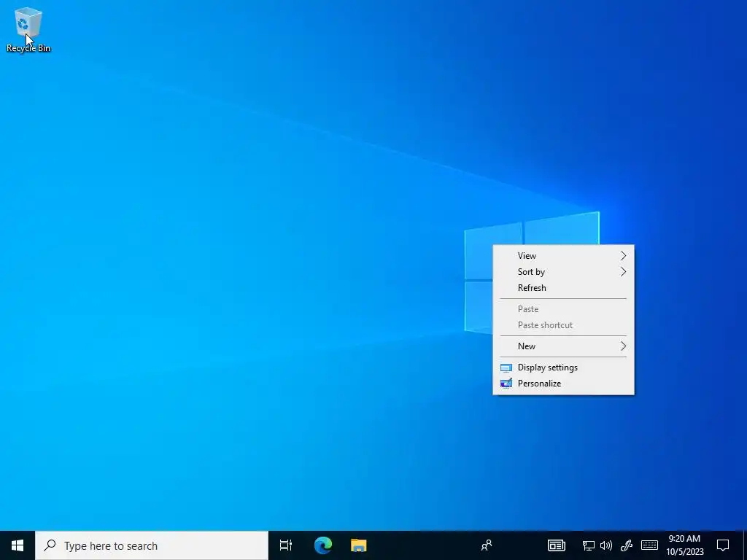Open the Windows Start menu
Image resolution: width=747 pixels, height=560 pixels.
(18, 545)
